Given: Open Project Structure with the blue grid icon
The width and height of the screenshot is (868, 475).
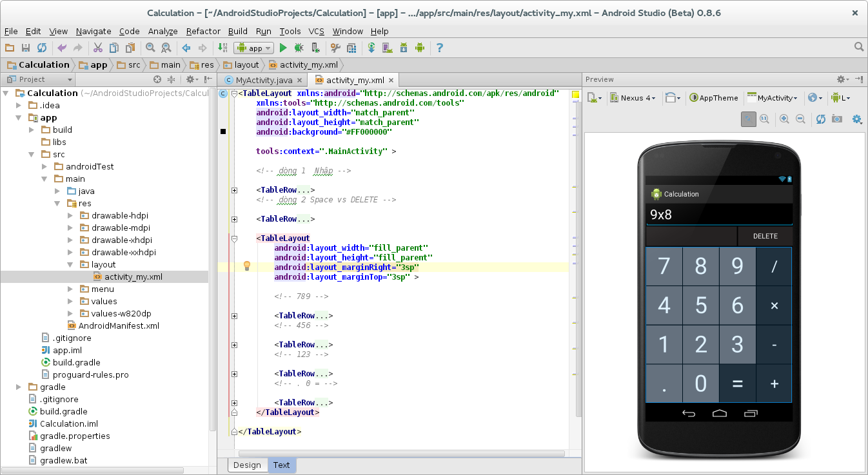Looking at the screenshot, I should point(351,47).
